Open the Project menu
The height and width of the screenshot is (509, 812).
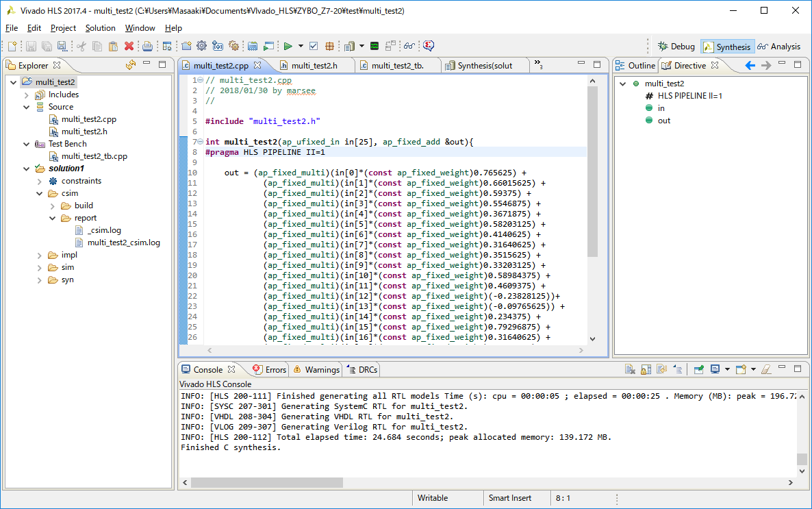(63, 28)
